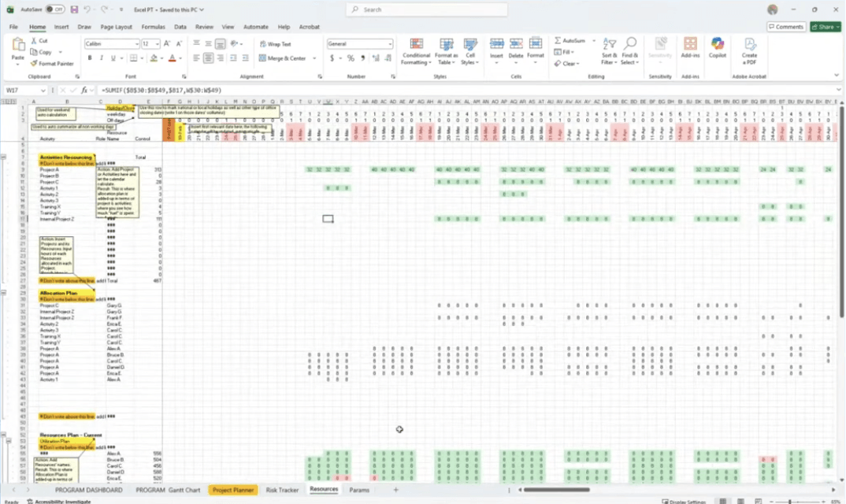The height and width of the screenshot is (504, 846).
Task: Click the Insert Function fx icon
Action: [x=83, y=90]
